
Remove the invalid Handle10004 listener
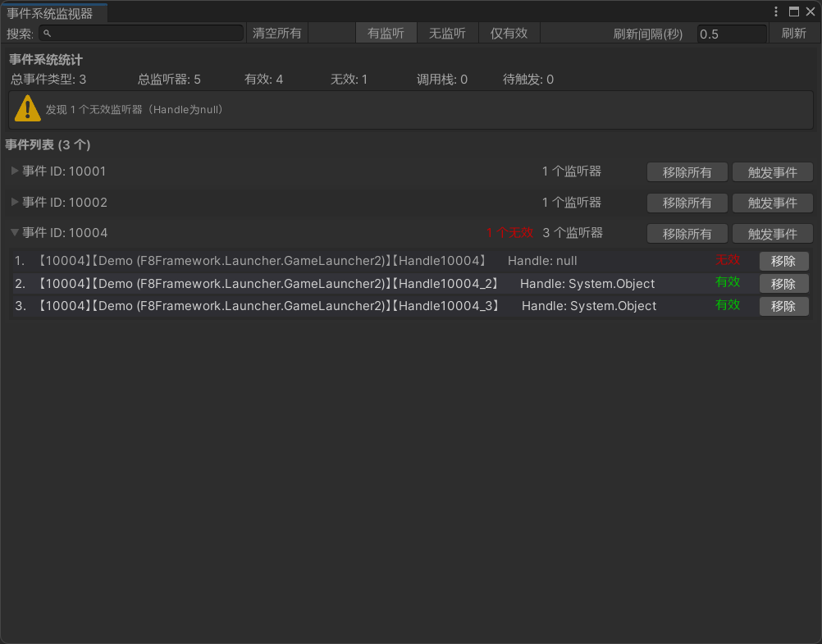point(783,261)
